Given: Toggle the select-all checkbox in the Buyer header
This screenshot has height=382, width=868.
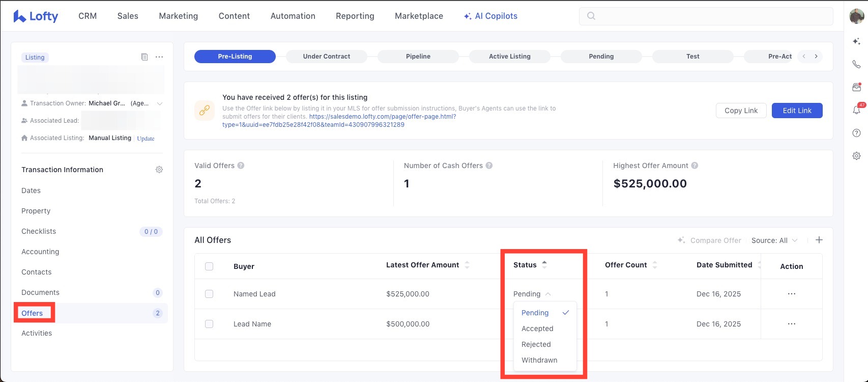Looking at the screenshot, I should (209, 266).
